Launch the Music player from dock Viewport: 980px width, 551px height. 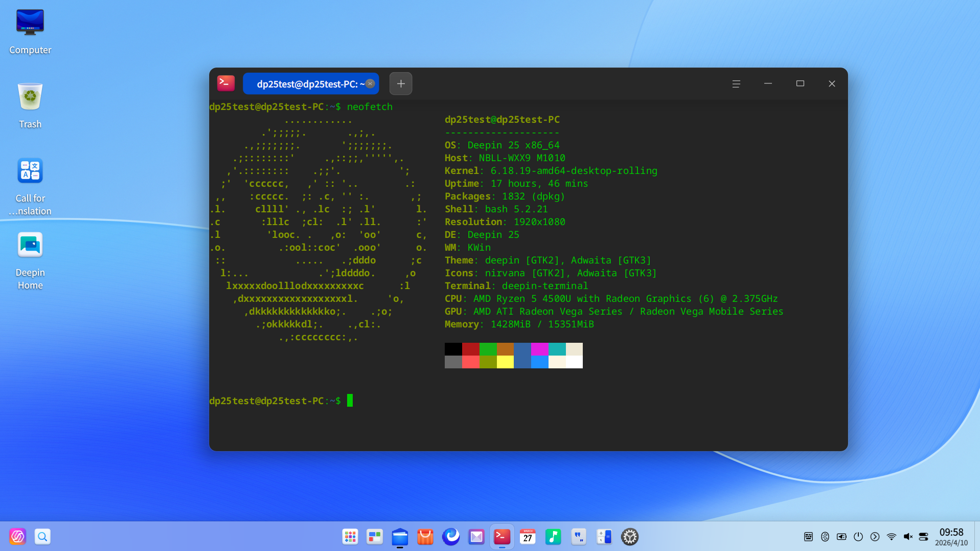pos(553,537)
